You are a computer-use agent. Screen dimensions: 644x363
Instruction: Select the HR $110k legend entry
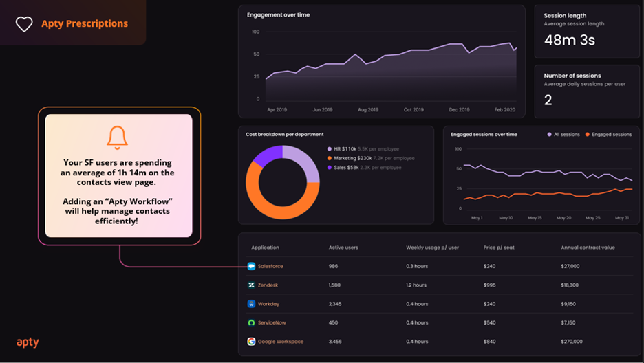pos(363,149)
